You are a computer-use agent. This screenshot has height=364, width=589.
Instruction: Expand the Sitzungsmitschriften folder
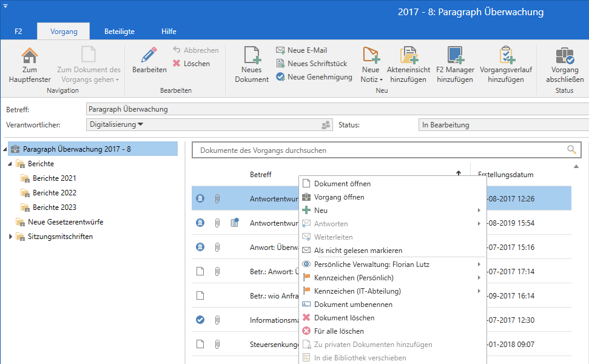tap(11, 237)
